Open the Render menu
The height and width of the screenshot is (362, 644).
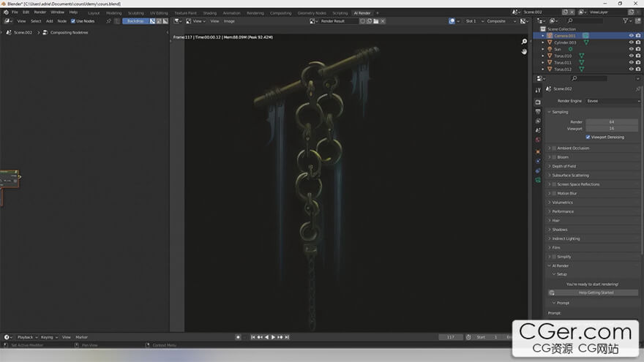click(40, 12)
